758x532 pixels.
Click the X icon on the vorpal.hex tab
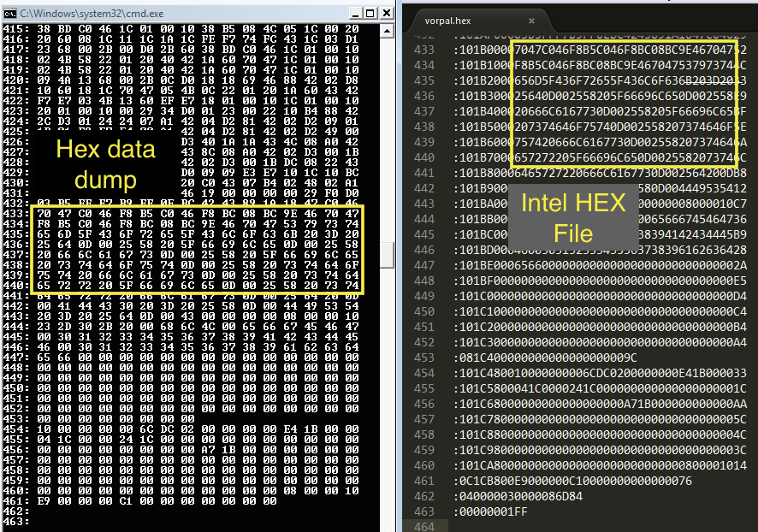pos(531,21)
